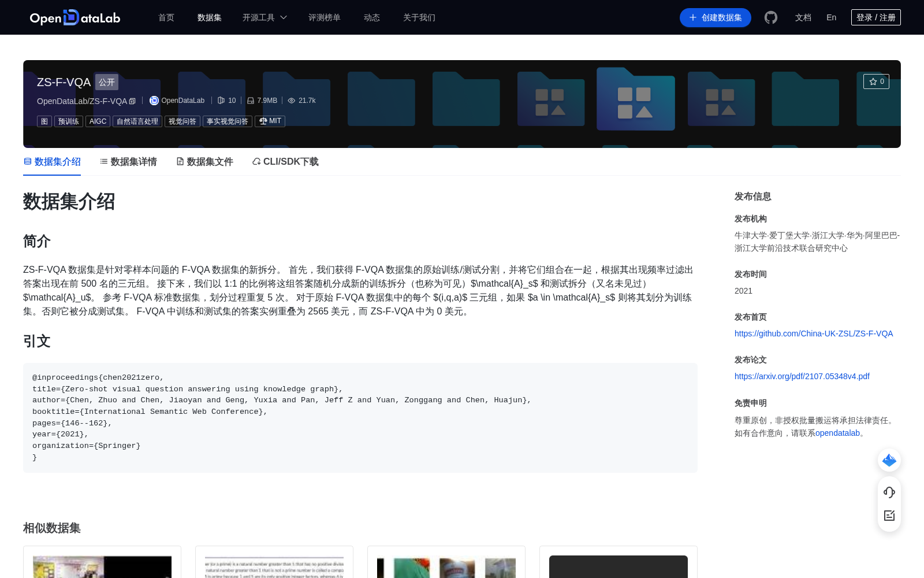Click the 登录 / 注册 button
Screen dimensions: 924x578
[x=876, y=17]
